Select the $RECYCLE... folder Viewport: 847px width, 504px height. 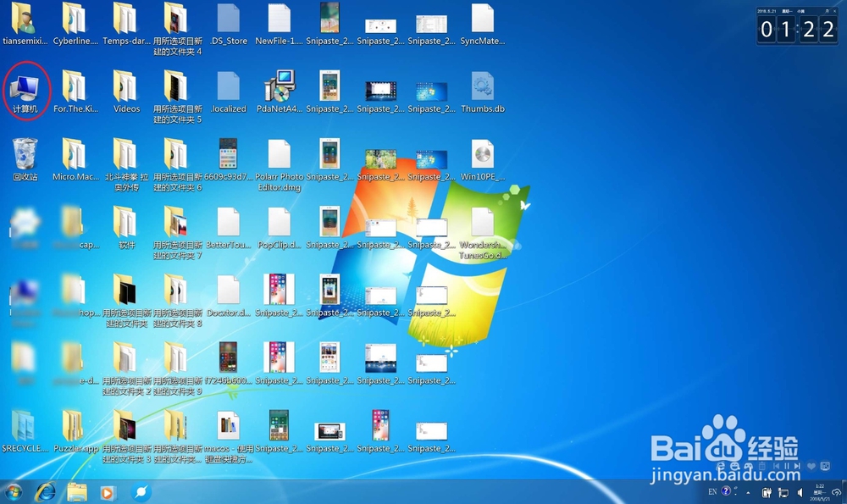tap(25, 432)
